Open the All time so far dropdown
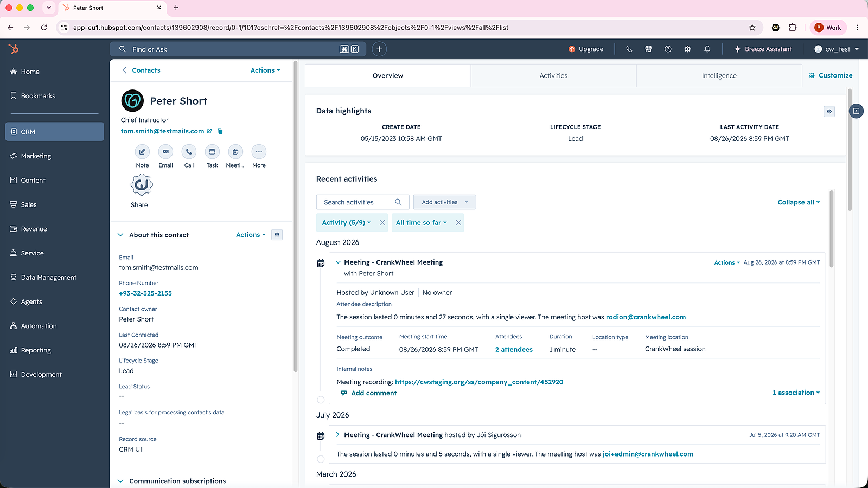The width and height of the screenshot is (868, 488). (421, 223)
